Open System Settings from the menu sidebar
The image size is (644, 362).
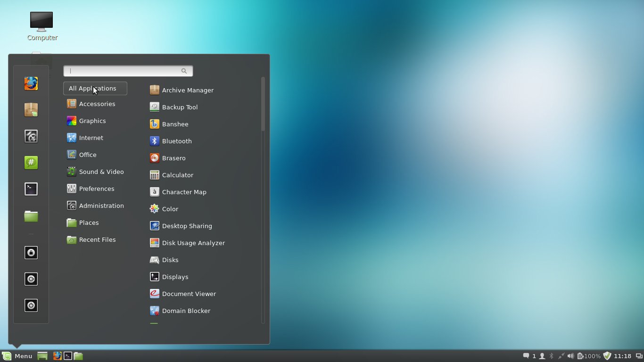tap(31, 136)
